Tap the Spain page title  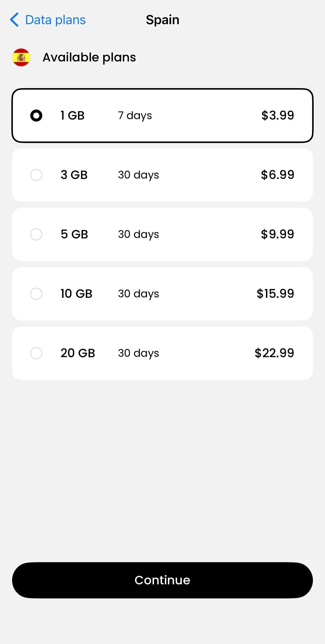pos(162,20)
